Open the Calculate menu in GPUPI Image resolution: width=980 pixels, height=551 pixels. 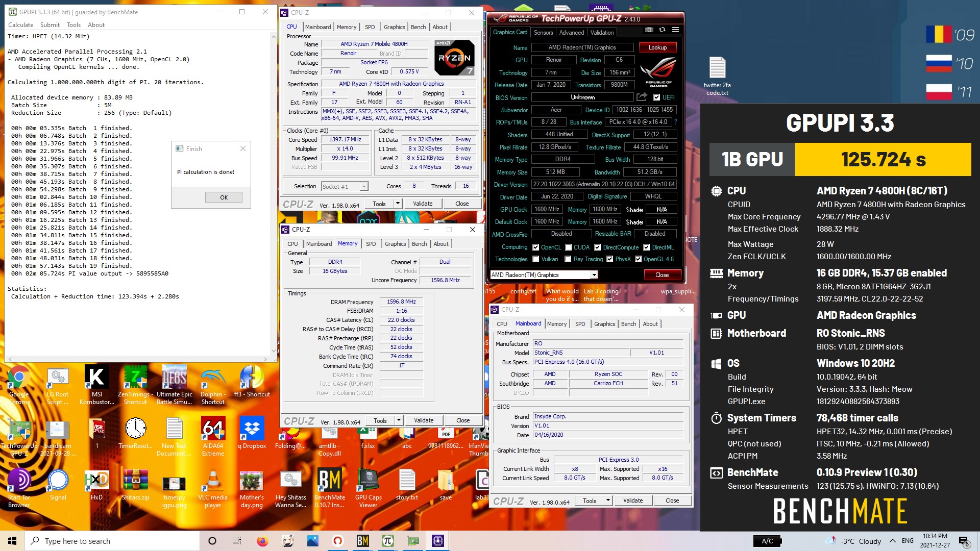[x=20, y=25]
